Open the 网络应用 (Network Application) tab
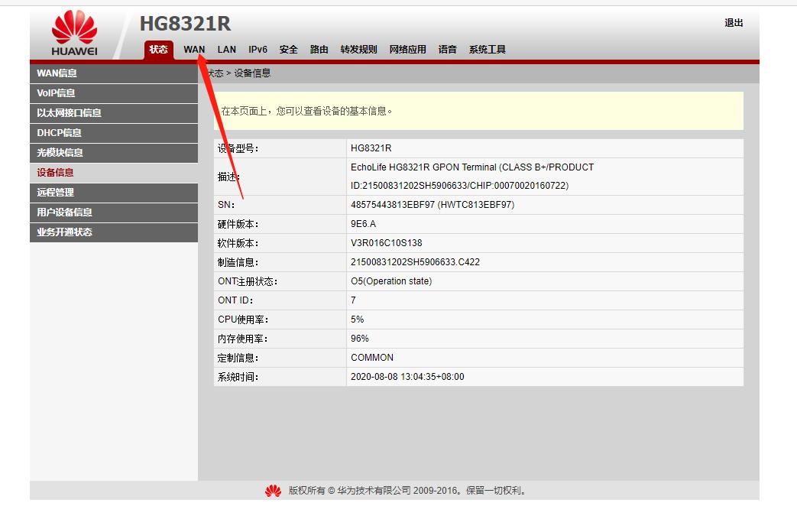This screenshot has width=797, height=532. [x=407, y=49]
